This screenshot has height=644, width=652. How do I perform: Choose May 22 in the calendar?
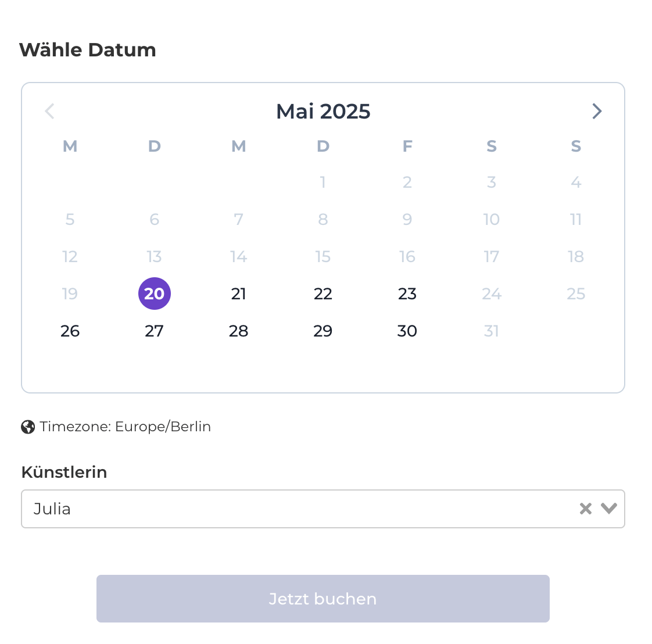323,294
